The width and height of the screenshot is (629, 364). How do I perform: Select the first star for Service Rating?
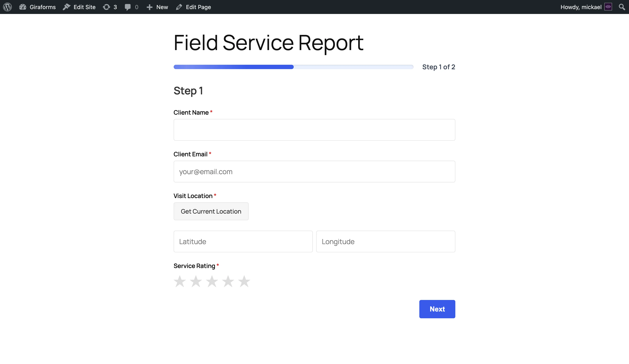[x=179, y=281]
